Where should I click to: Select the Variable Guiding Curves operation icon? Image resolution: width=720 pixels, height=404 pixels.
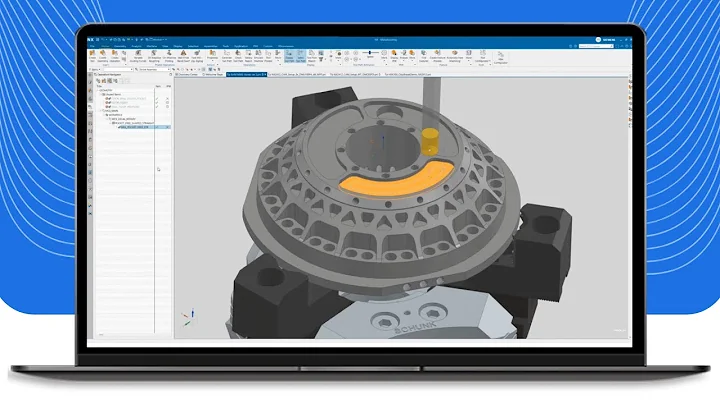pyautogui.click(x=138, y=56)
